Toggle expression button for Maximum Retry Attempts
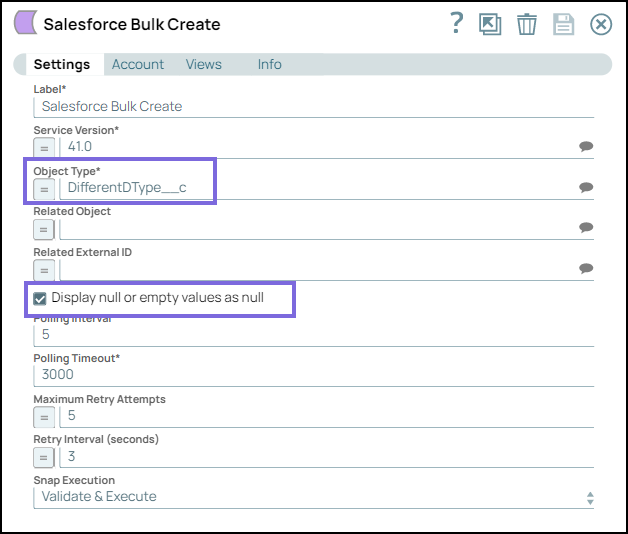This screenshot has height=534, width=628. point(44,417)
